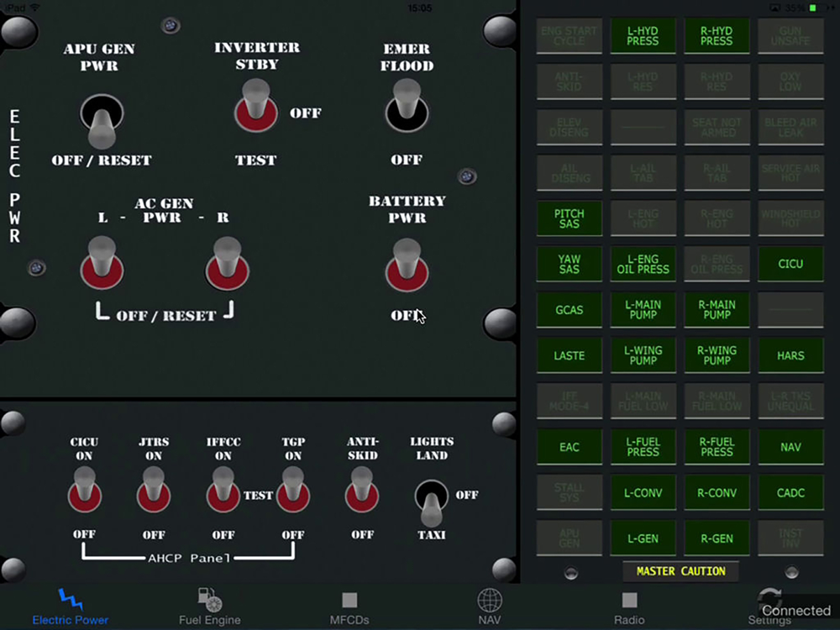Click the PITCH SAS indicator
This screenshot has height=630, width=840.
click(569, 218)
